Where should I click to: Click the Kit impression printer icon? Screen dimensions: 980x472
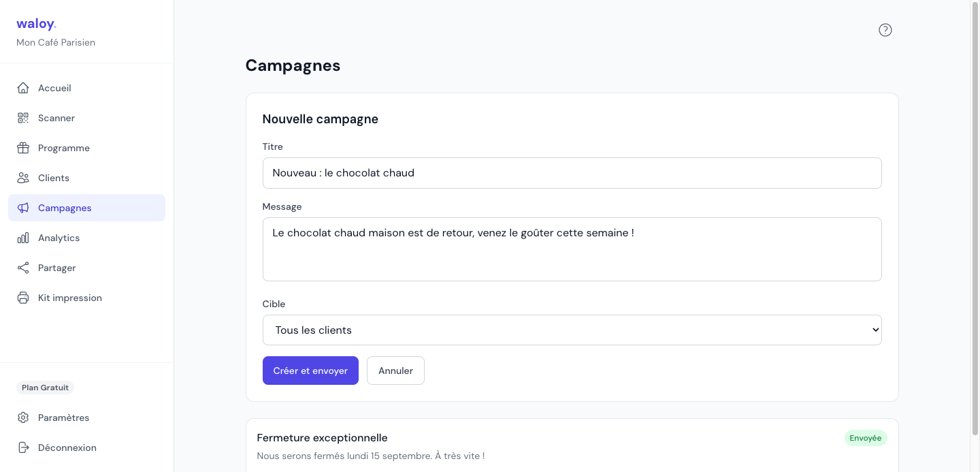pyautogui.click(x=23, y=298)
